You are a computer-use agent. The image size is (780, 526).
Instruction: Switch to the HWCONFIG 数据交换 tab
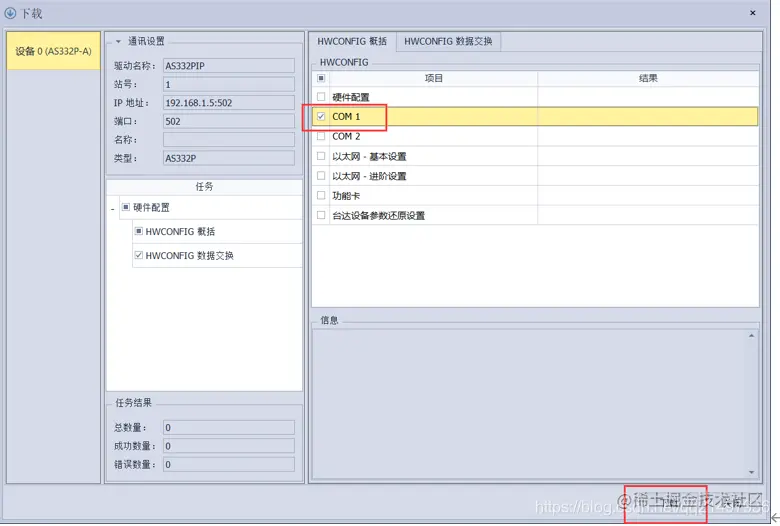pos(448,41)
